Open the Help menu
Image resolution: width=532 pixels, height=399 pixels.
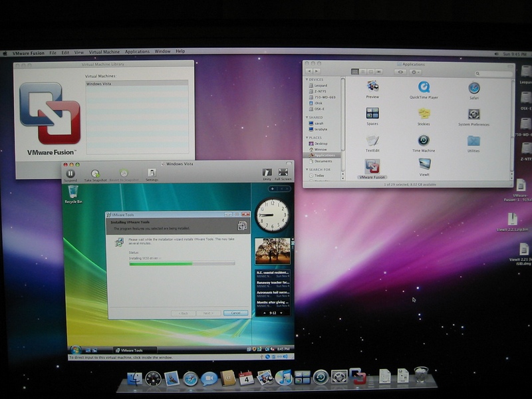(x=180, y=51)
